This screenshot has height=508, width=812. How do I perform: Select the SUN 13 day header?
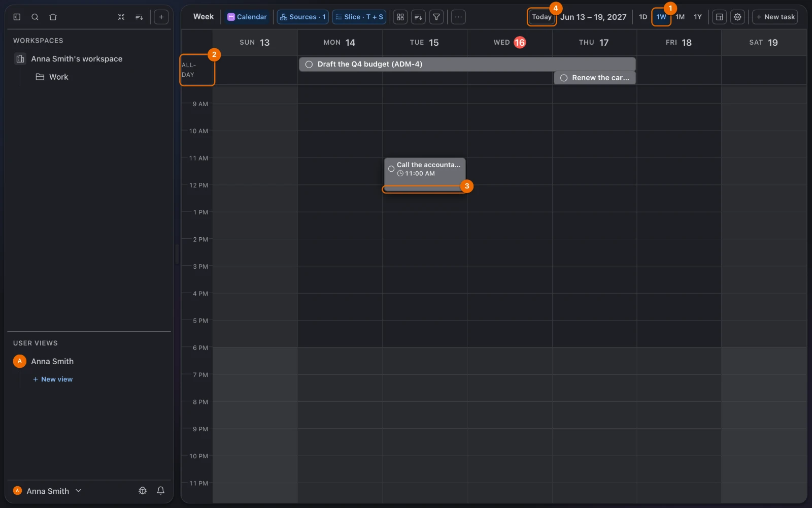point(255,43)
